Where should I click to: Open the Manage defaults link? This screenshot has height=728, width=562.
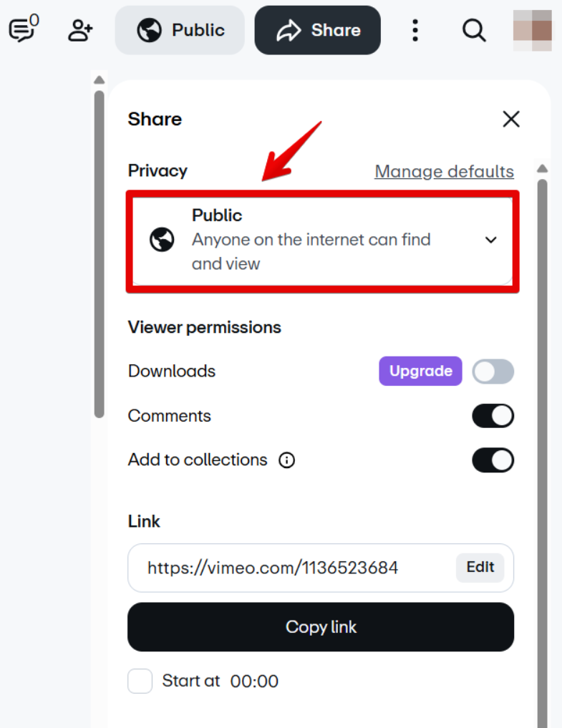[x=444, y=171]
